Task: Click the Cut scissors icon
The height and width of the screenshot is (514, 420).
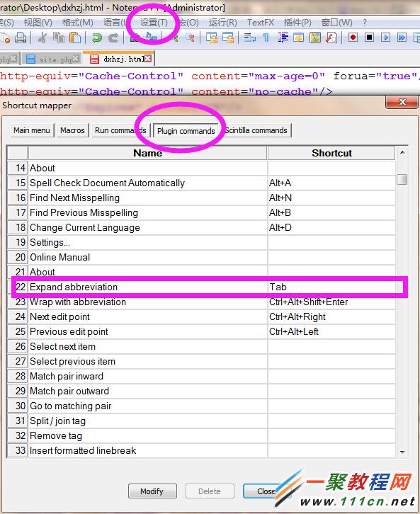Action: click(x=42, y=38)
